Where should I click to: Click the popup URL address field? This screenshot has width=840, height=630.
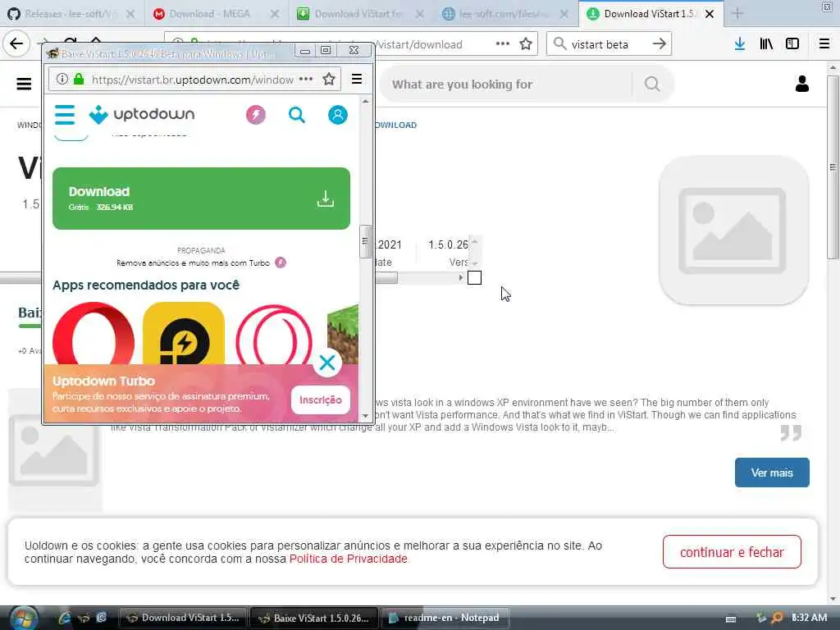coord(192,80)
